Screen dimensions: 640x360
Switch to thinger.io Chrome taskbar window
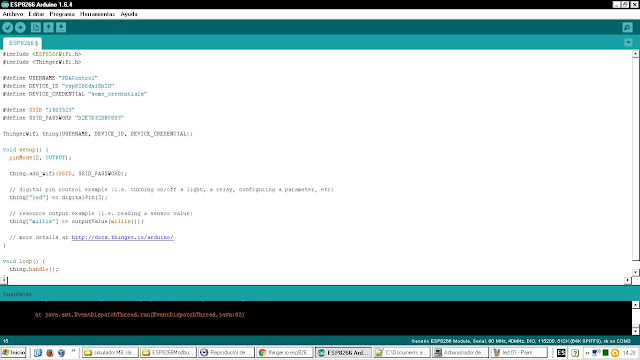pos(285,353)
